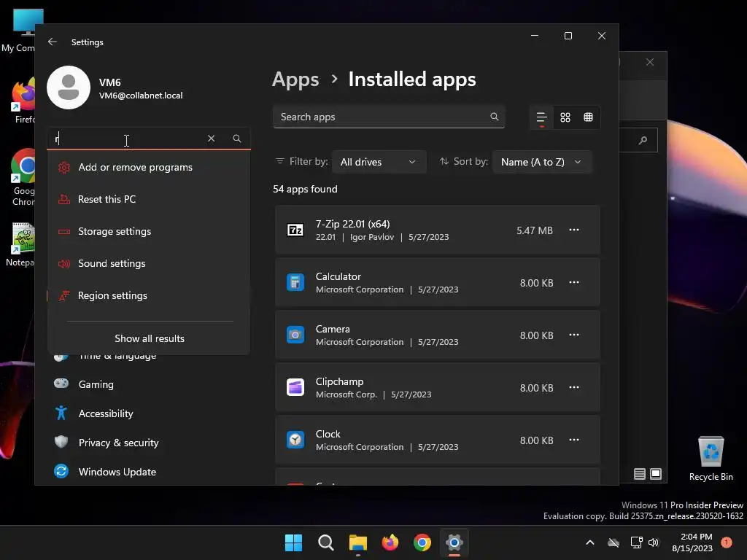747x560 pixels.
Task: Click the settings search magnifier icon
Action: (x=237, y=139)
